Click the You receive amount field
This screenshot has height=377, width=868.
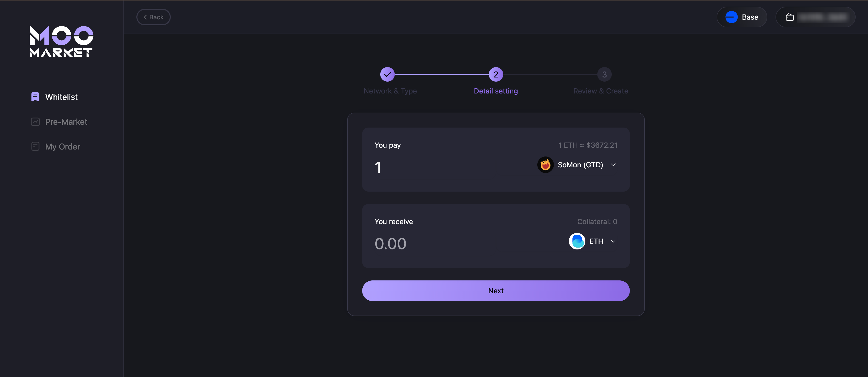(x=435, y=244)
